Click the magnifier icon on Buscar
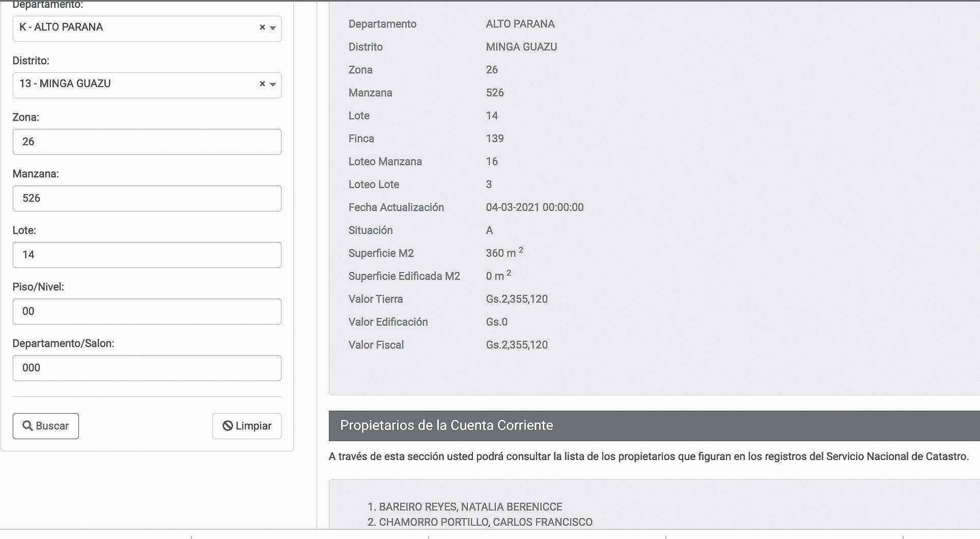The height and width of the screenshot is (539, 980). (x=28, y=426)
